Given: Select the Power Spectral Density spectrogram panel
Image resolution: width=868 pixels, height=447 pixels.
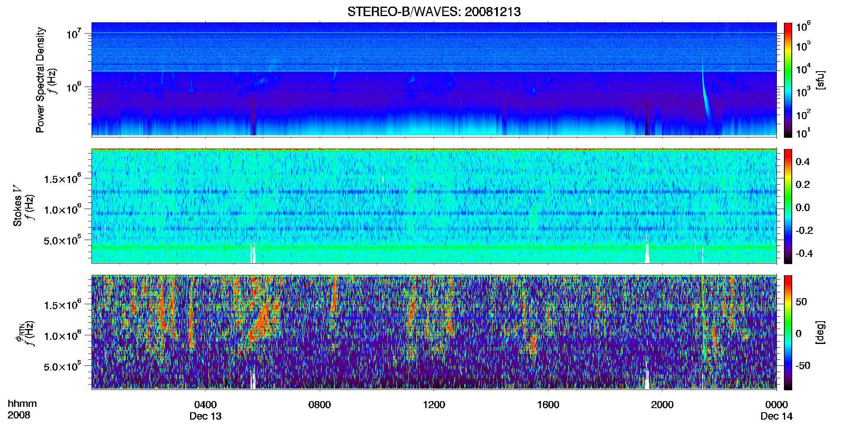Looking at the screenshot, I should point(434,79).
